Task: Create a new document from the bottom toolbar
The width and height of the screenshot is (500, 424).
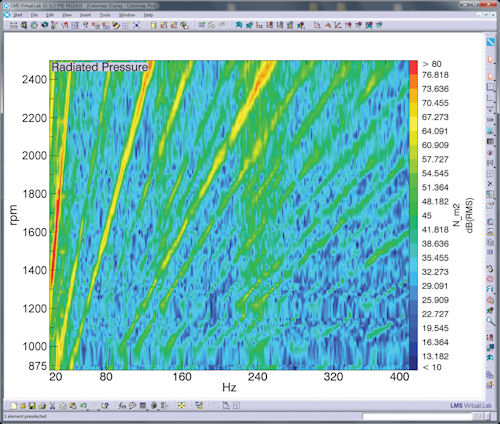Action: (x=14, y=406)
